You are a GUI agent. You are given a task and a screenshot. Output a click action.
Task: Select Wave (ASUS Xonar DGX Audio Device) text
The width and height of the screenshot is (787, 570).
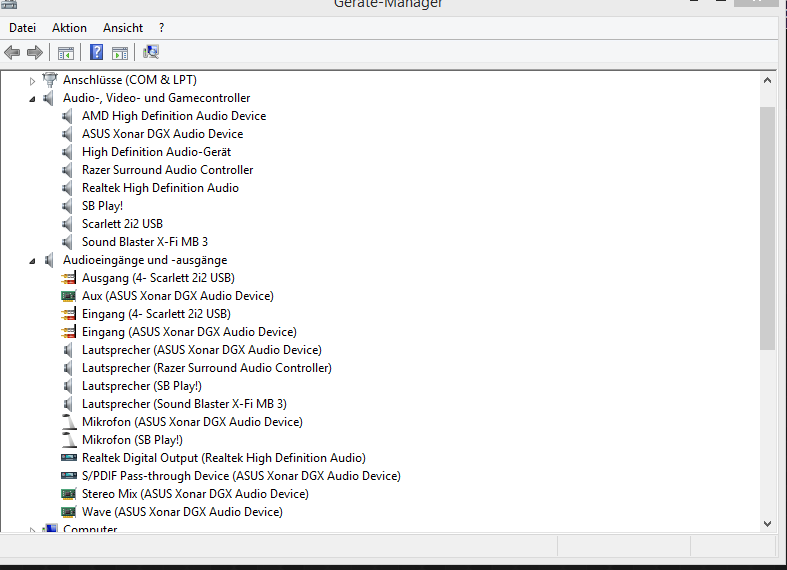[182, 512]
